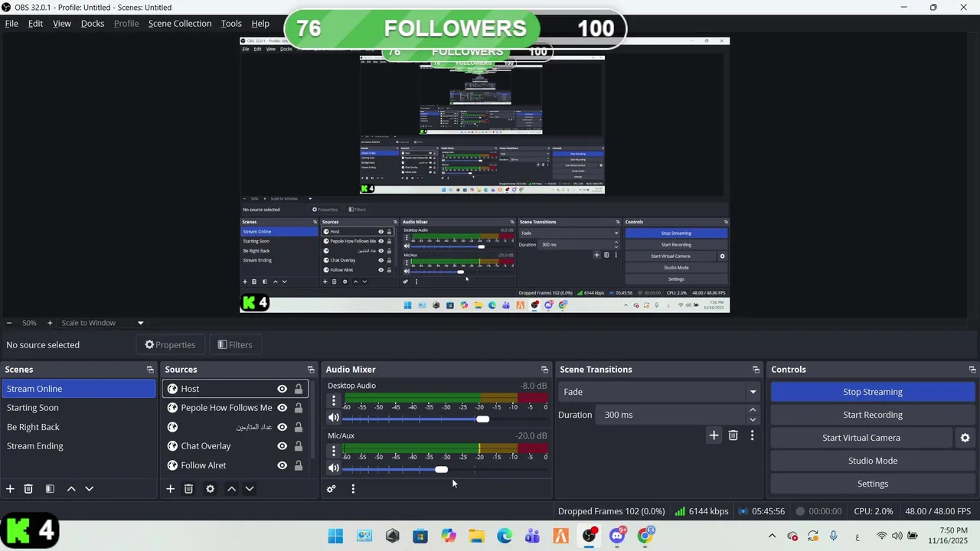Toggle lock on Host source
The image size is (980, 551).
[299, 389]
